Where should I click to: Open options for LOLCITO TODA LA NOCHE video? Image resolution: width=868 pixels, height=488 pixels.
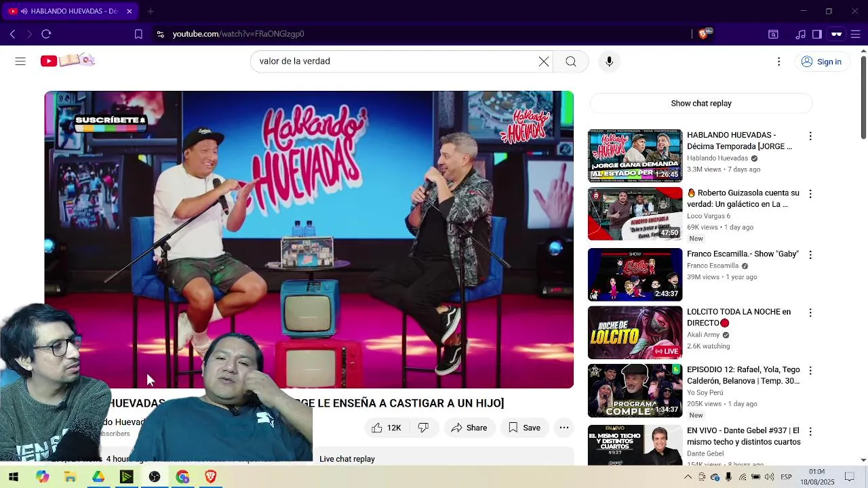point(810,313)
